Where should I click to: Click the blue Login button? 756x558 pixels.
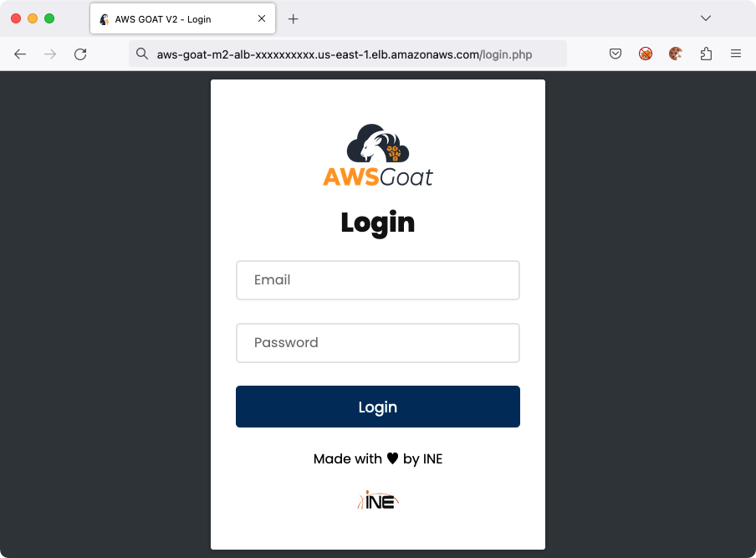click(x=377, y=407)
